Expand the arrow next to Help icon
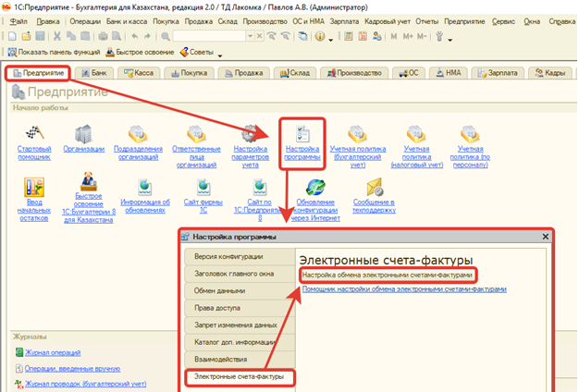Viewport: 579px width, 392px height. click(x=330, y=39)
